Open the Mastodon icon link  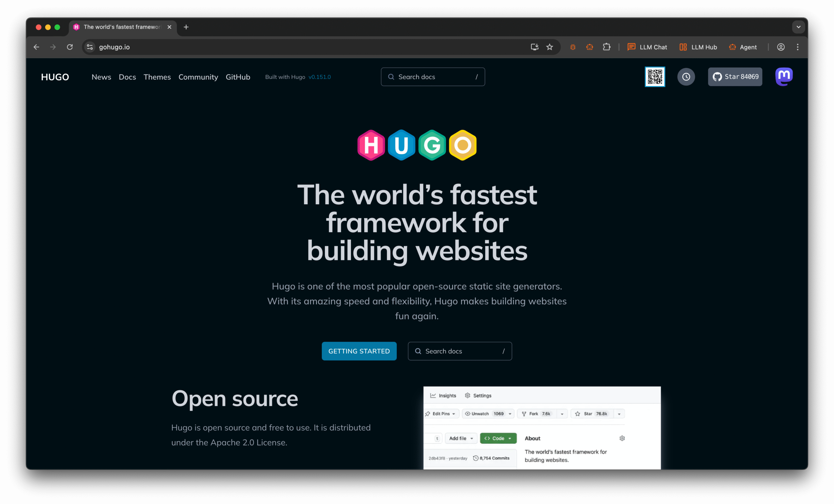(784, 77)
